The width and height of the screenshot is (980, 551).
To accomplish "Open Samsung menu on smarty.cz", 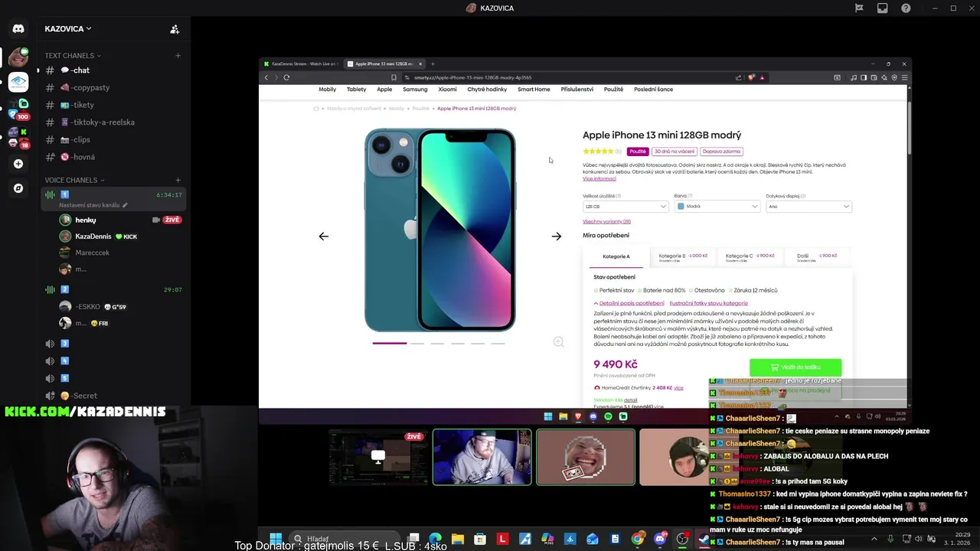I will [x=415, y=90].
